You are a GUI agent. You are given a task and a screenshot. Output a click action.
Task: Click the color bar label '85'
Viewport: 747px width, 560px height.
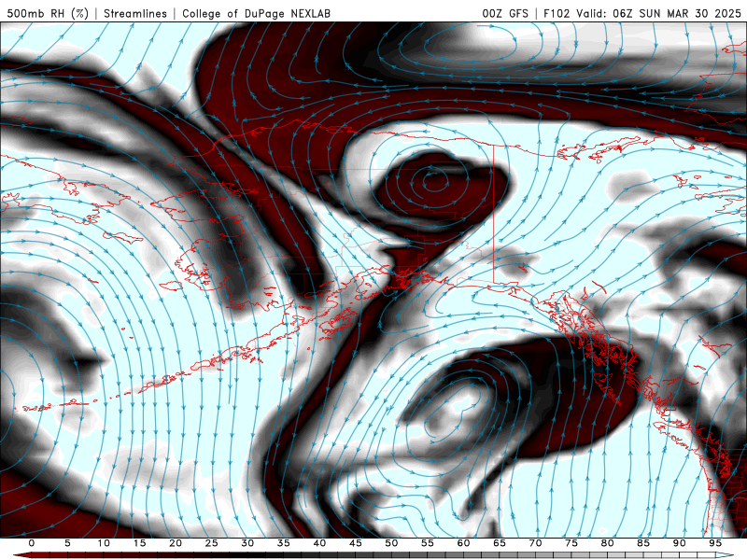coord(643,543)
